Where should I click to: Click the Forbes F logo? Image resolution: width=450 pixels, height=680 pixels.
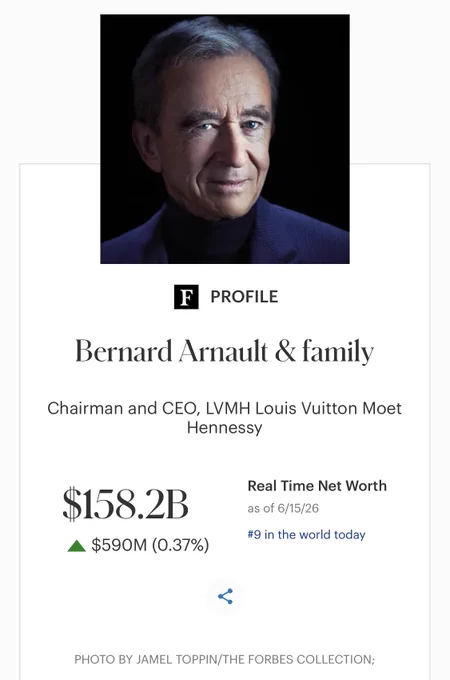tap(186, 297)
